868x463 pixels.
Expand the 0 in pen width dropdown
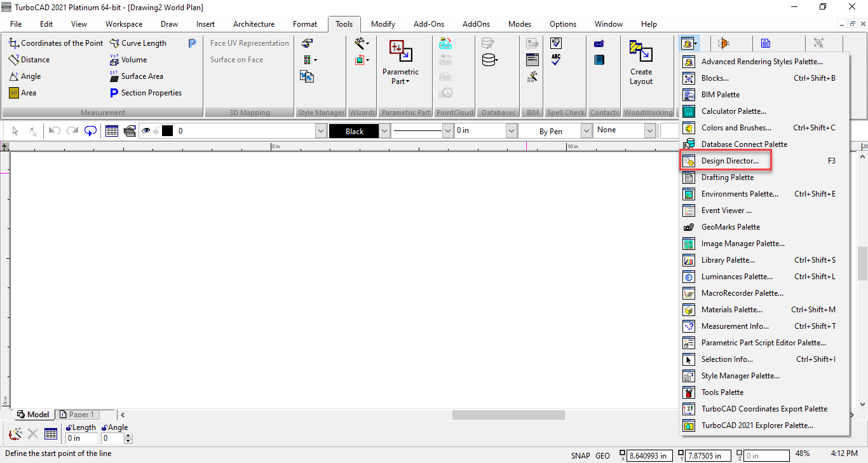click(x=512, y=130)
